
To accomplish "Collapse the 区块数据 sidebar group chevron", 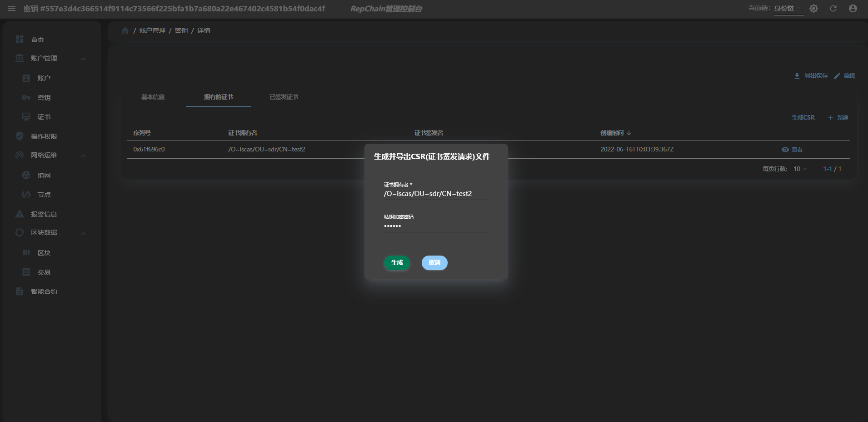I will tap(84, 233).
